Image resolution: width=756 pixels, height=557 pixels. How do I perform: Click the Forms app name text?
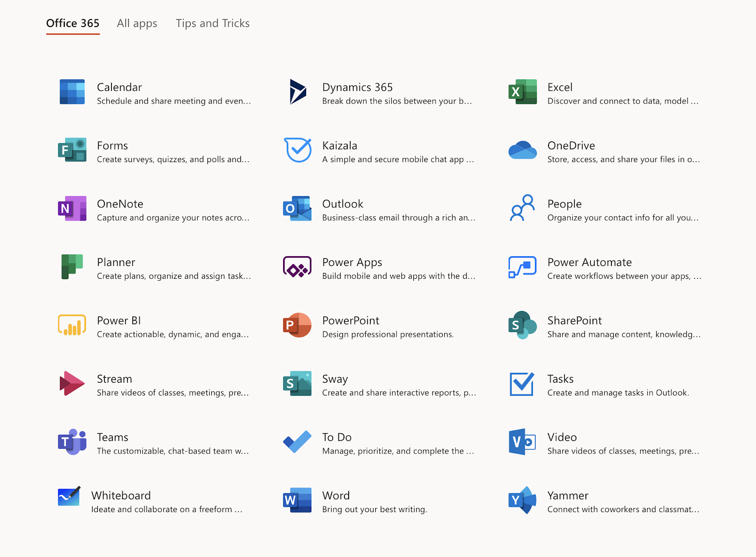(x=112, y=146)
